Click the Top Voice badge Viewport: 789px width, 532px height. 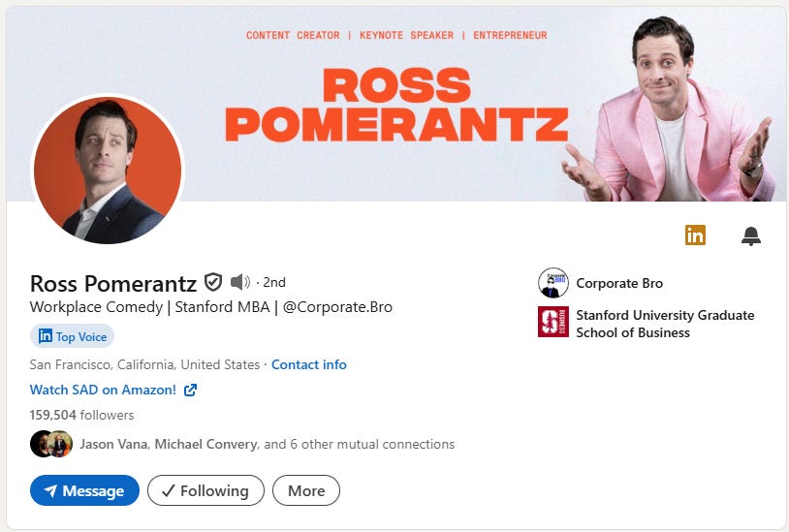coord(72,336)
